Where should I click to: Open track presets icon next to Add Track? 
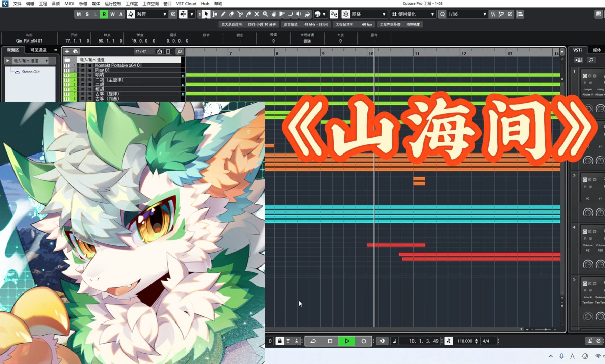76,51
